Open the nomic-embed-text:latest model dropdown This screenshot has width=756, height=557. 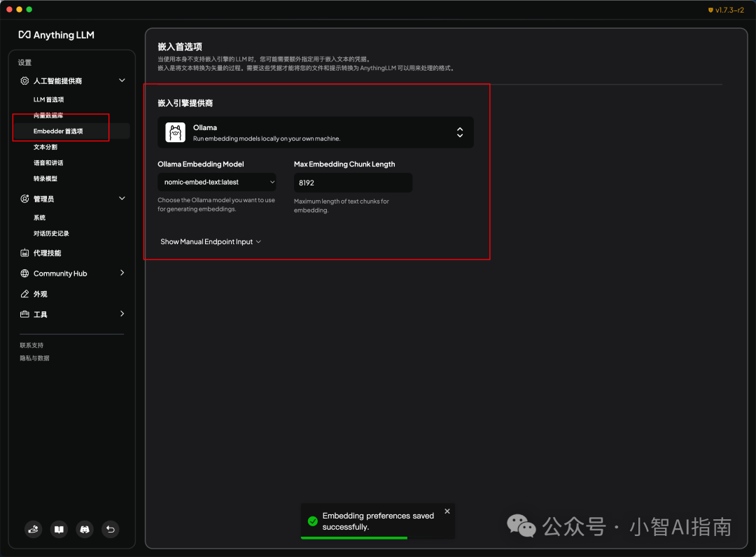click(217, 183)
